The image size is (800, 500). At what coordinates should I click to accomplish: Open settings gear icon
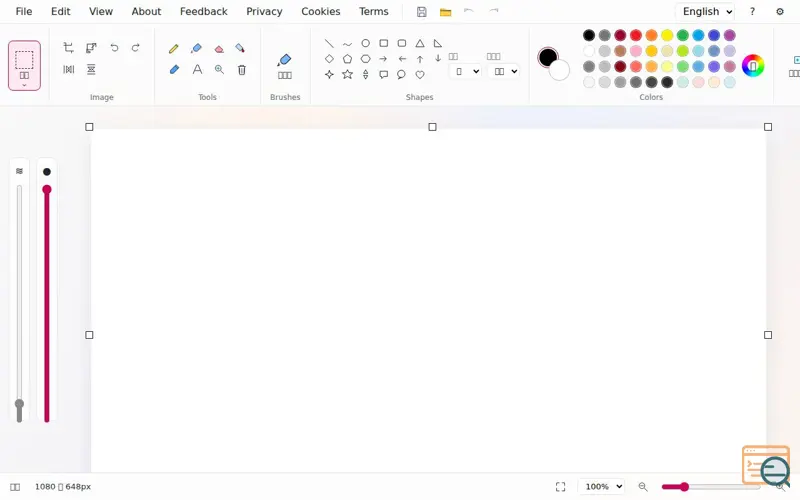[780, 12]
